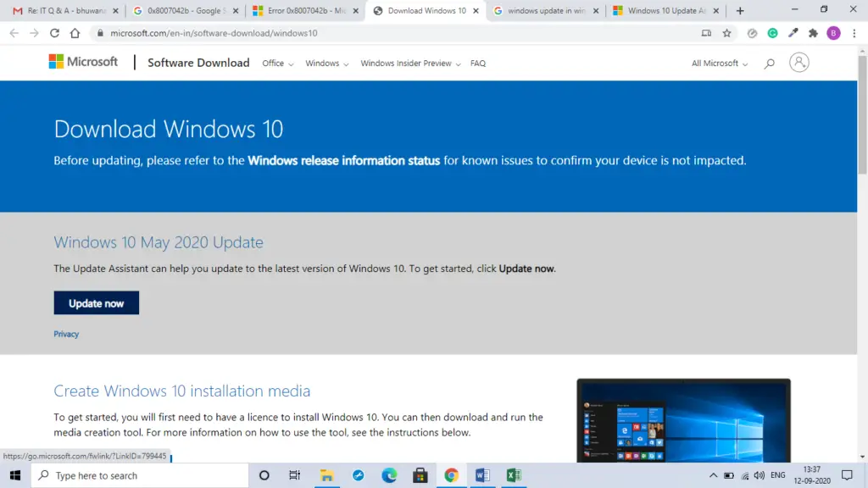
Task: Open Windows release information status link
Action: pyautogui.click(x=344, y=160)
